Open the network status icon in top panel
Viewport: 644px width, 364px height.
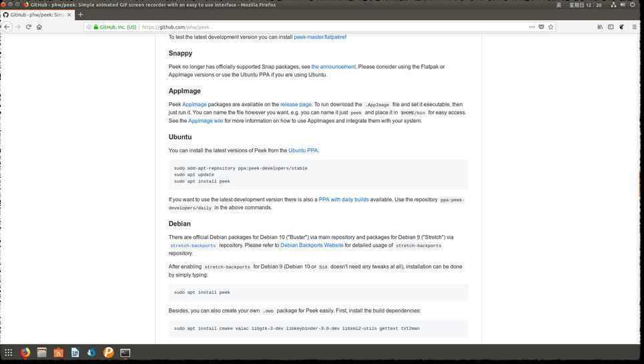coord(613,5)
